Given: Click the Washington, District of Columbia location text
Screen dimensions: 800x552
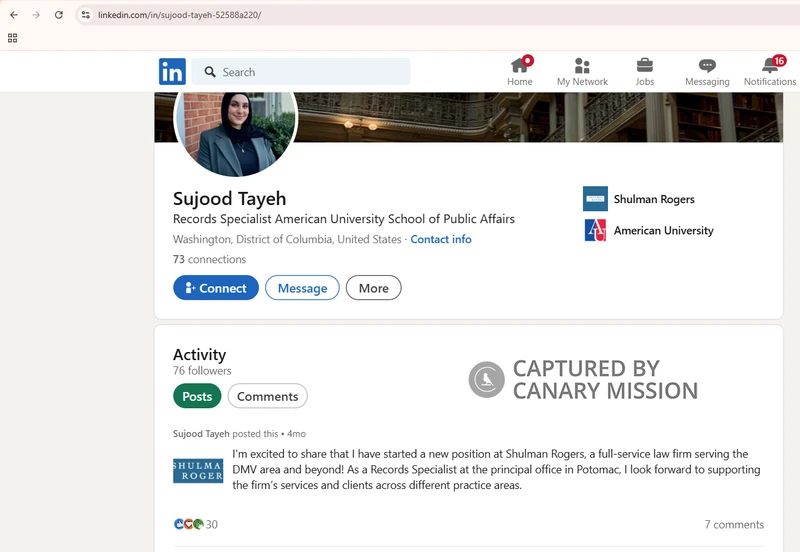Looking at the screenshot, I should click(x=287, y=239).
